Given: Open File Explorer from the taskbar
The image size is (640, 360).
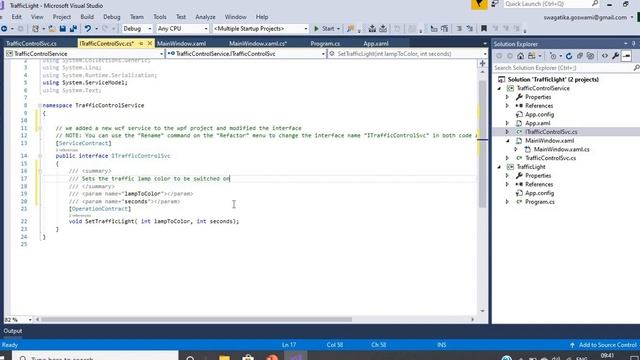Looking at the screenshot, I should tap(224, 358).
